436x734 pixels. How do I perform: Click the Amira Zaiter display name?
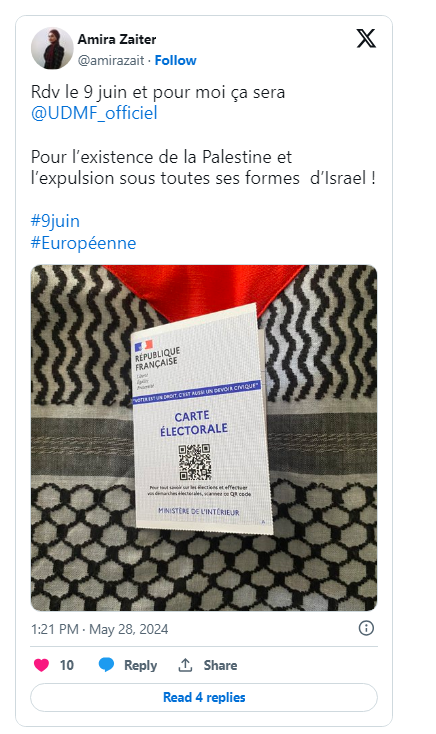point(117,39)
